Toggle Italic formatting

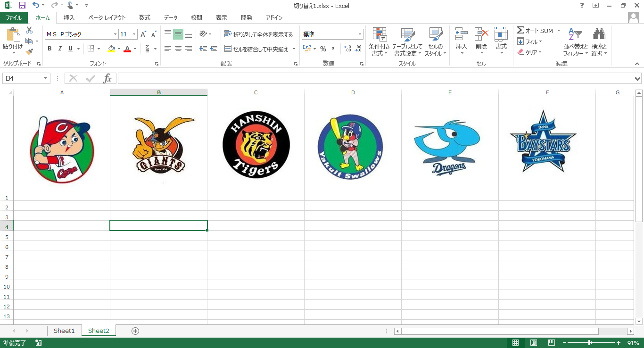point(60,49)
